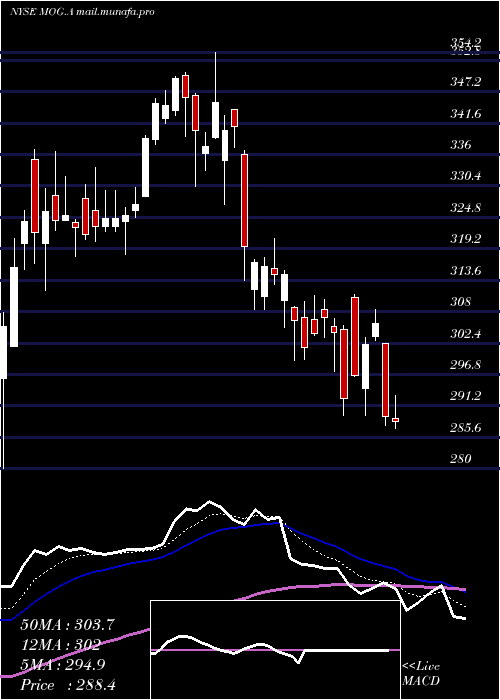Click the '<<Live MACD' label
The height and width of the screenshot is (700, 500).
(421, 674)
